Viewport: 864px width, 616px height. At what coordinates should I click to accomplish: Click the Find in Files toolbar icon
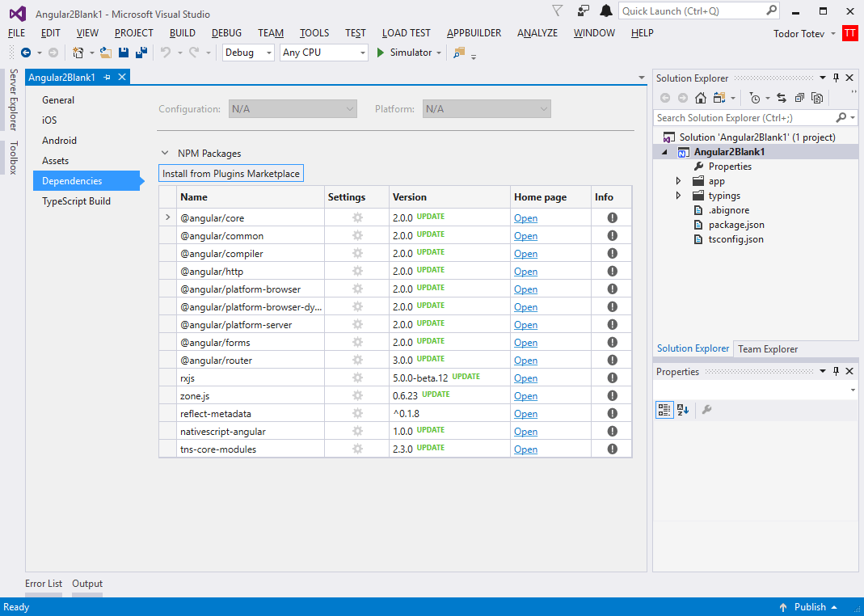[x=459, y=53]
